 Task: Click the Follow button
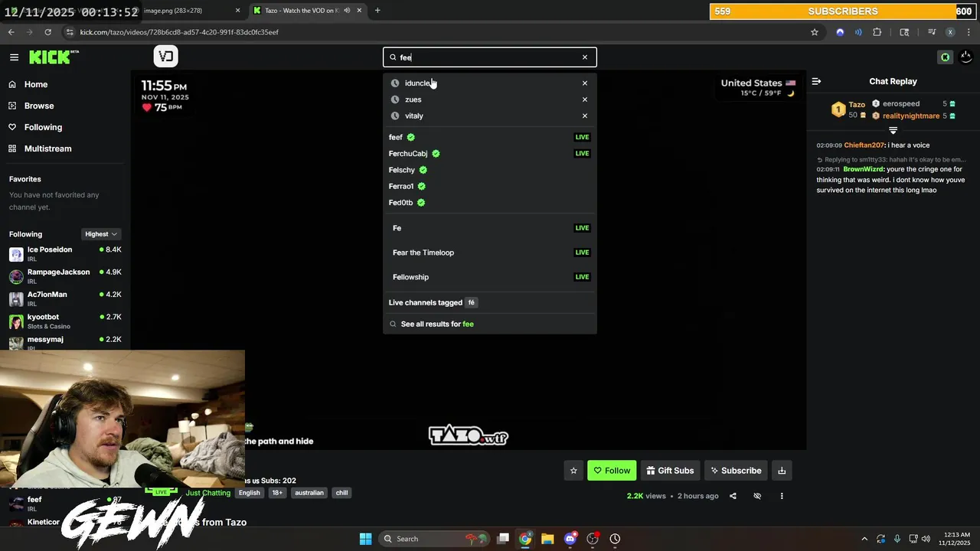point(612,471)
